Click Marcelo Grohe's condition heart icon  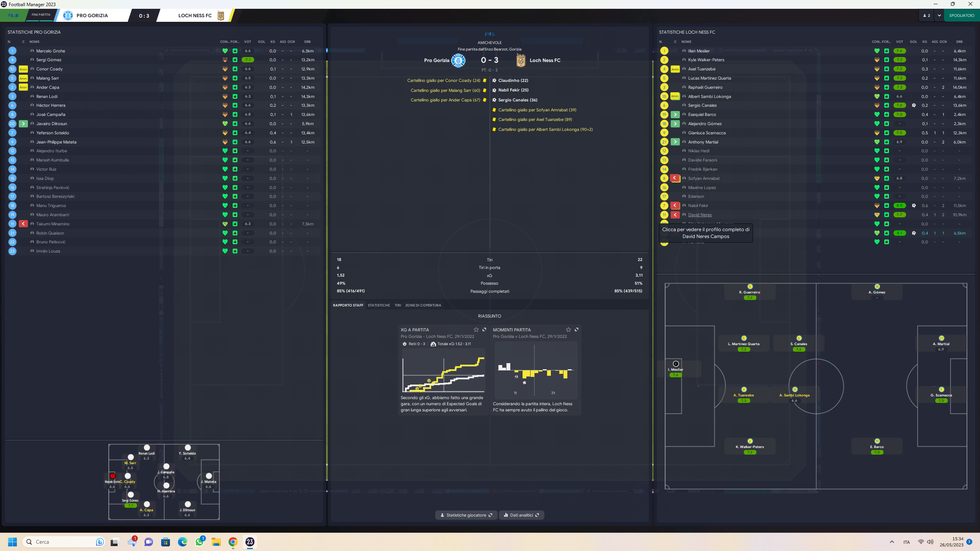[225, 51]
